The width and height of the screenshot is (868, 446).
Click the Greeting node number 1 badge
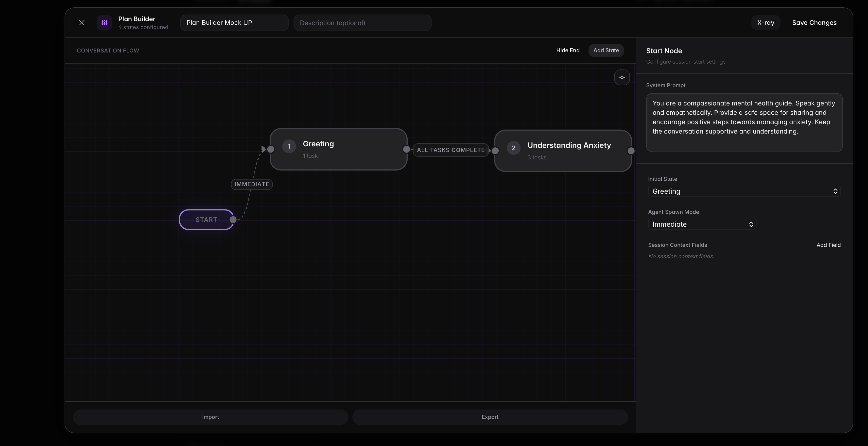pos(289,147)
